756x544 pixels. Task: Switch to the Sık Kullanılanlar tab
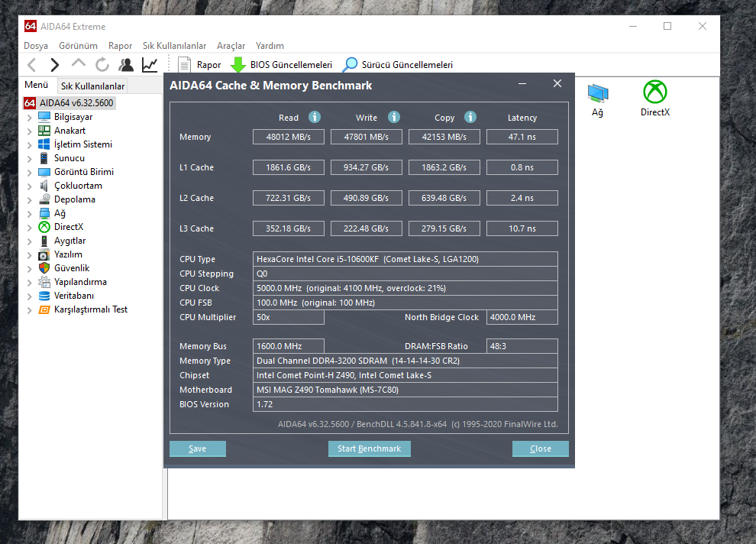click(x=92, y=86)
